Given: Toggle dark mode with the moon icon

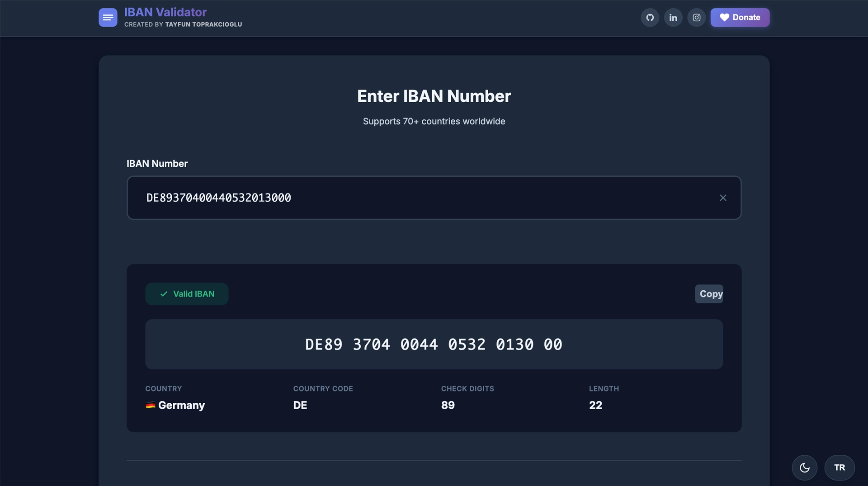Looking at the screenshot, I should tap(804, 467).
